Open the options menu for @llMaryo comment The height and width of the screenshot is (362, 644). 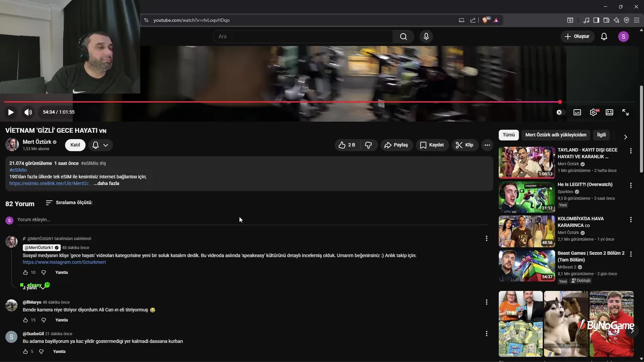click(487, 302)
